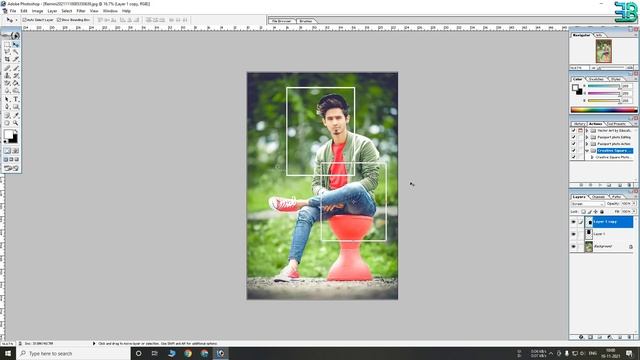Select the Eraser tool

pos(7,83)
